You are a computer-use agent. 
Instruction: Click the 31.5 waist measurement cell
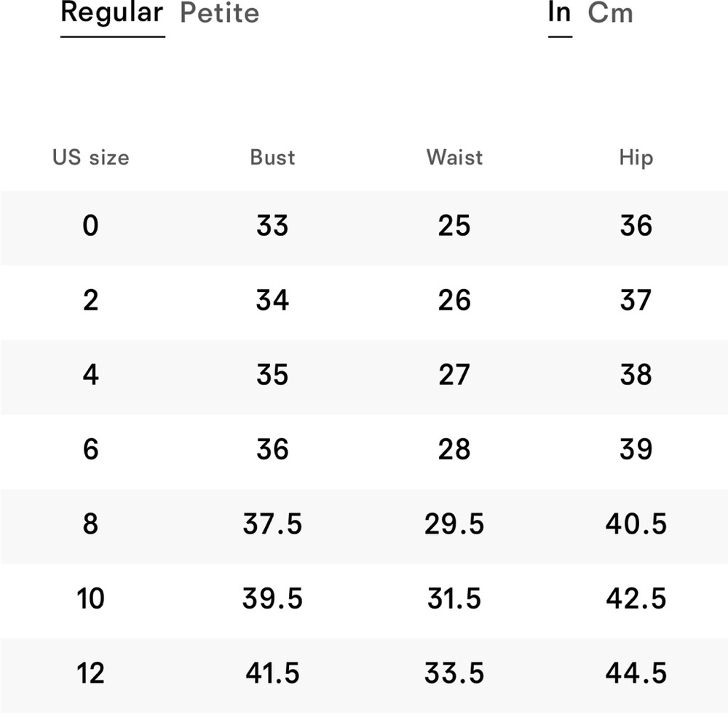(454, 598)
